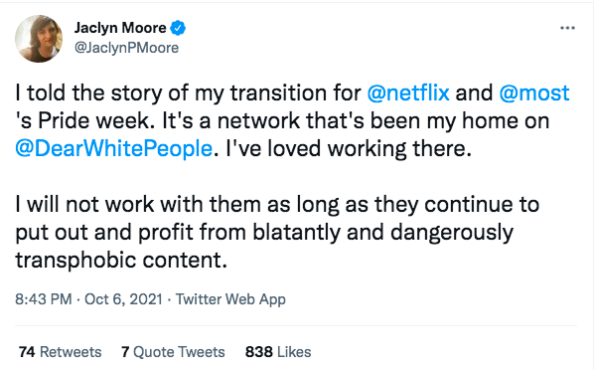Image resolution: width=595 pixels, height=370 pixels.
Task: Follow the @netflix mention link
Action: pos(408,93)
